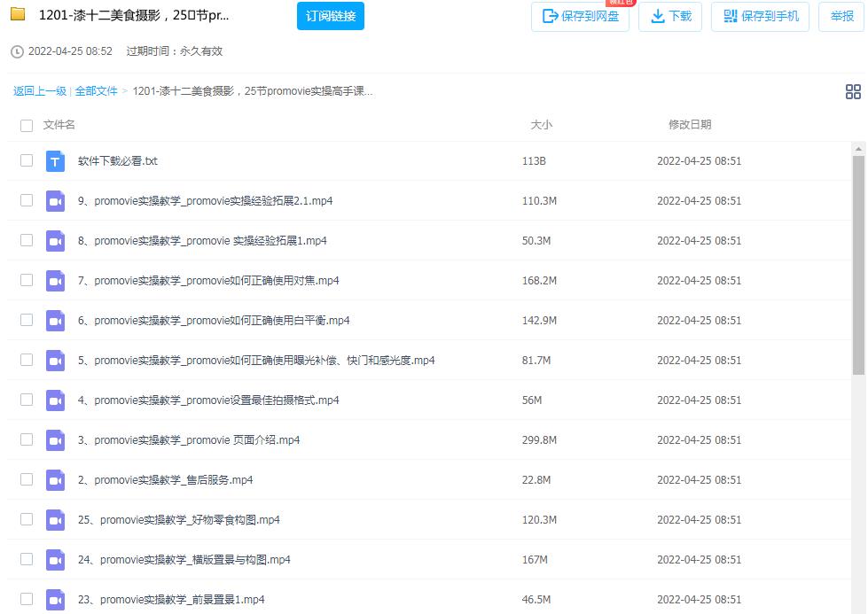Viewport: 868px width, 614px height.
Task: Click 保存到手机 button
Action: pos(761,17)
